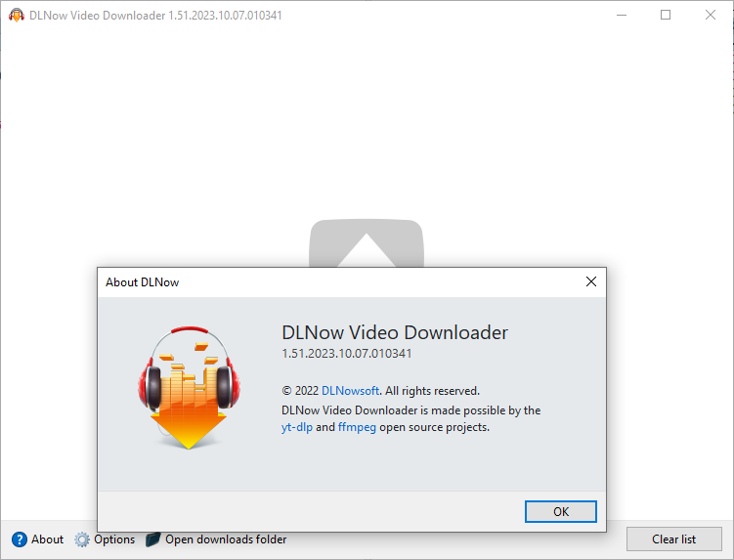Open downloads folder via its text label

[x=226, y=539]
